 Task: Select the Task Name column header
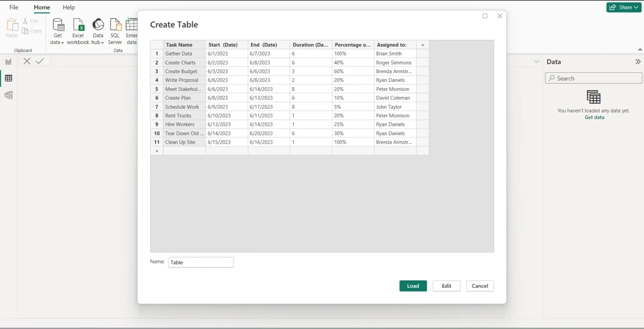point(184,45)
